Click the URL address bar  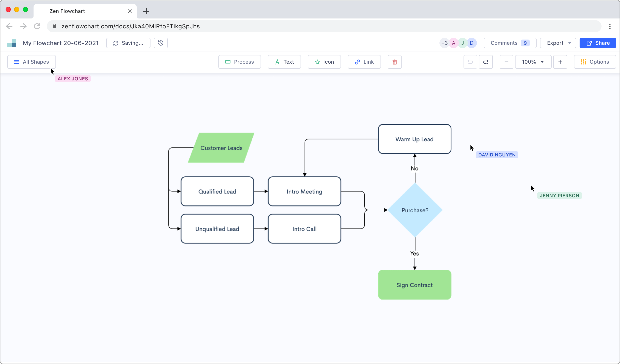320,26
